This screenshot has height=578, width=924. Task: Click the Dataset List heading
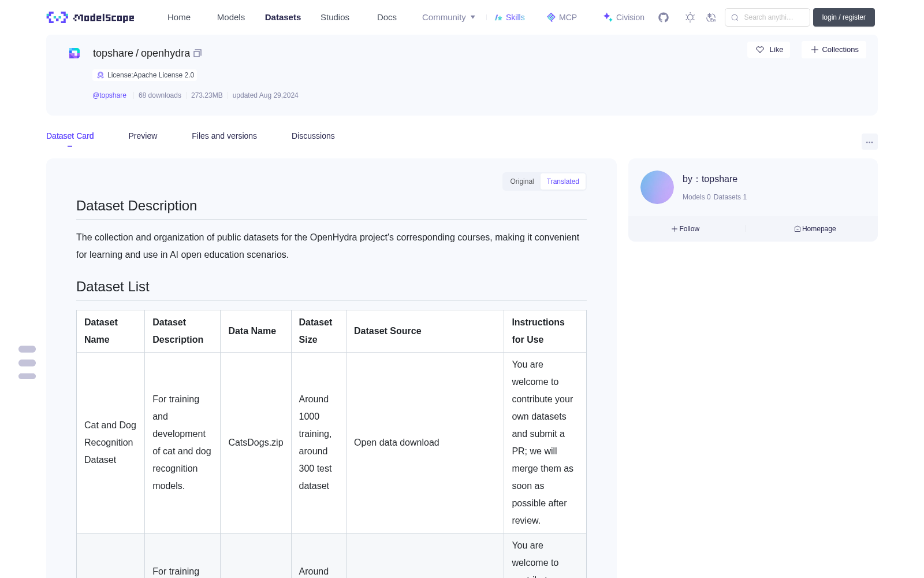click(x=113, y=287)
